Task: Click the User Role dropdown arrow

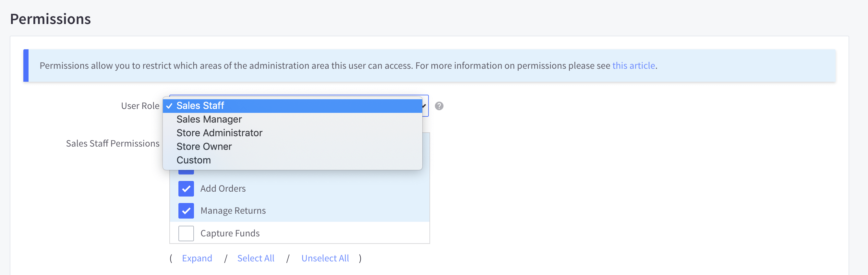Action: point(425,106)
